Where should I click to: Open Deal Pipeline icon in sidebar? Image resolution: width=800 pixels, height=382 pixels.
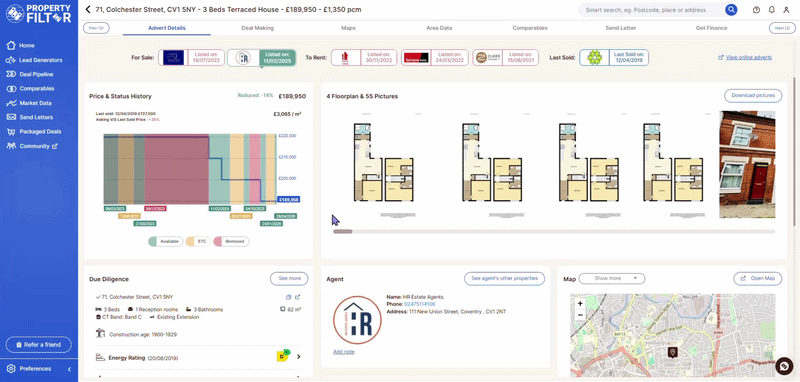tap(11, 74)
